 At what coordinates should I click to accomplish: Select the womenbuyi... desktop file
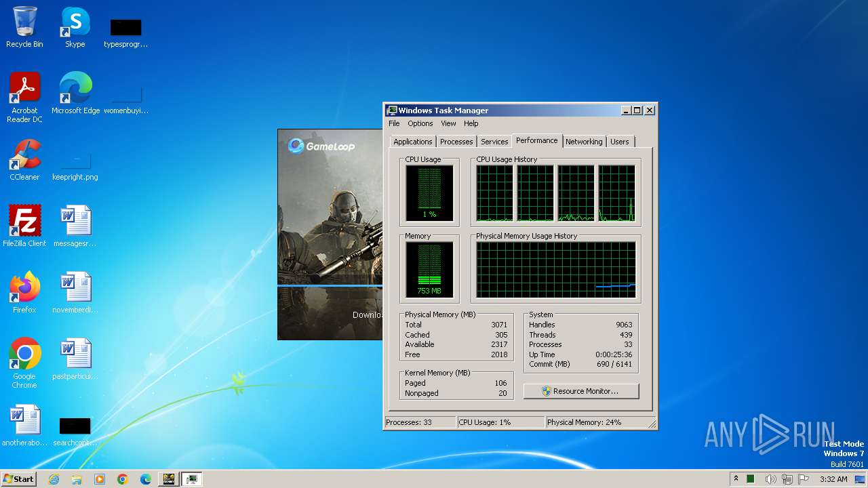click(125, 99)
